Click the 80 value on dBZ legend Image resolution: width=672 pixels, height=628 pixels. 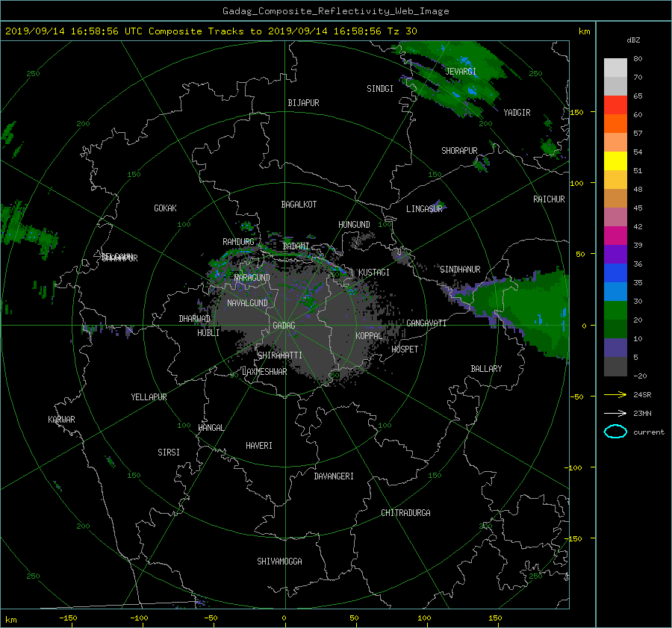638,59
